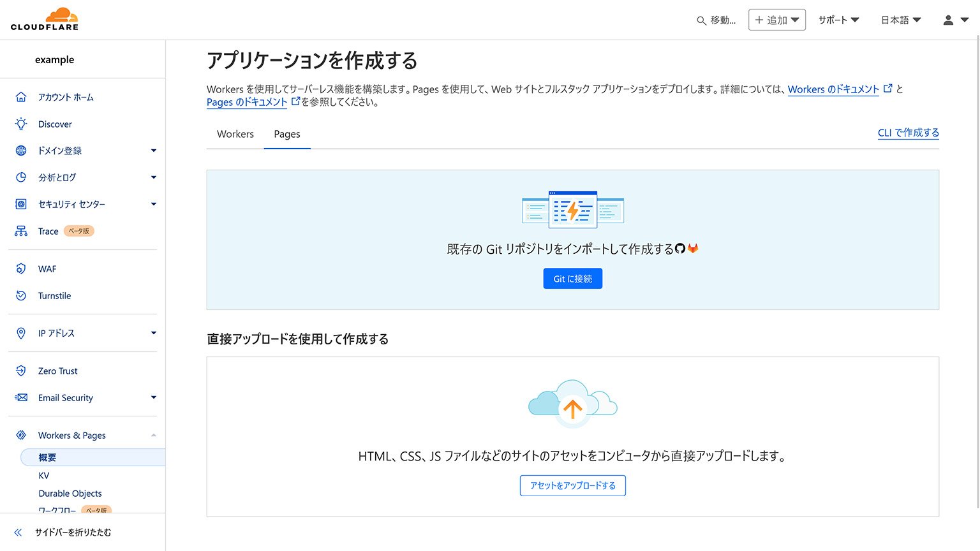The width and height of the screenshot is (980, 551).
Task: Open the サポート dropdown
Action: (x=838, y=20)
